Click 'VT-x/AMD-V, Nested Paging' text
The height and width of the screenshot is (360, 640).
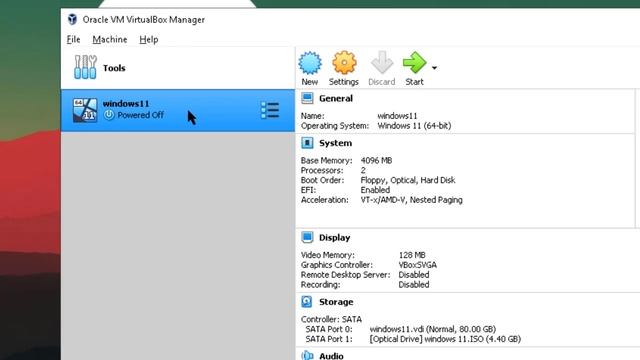coord(411,200)
